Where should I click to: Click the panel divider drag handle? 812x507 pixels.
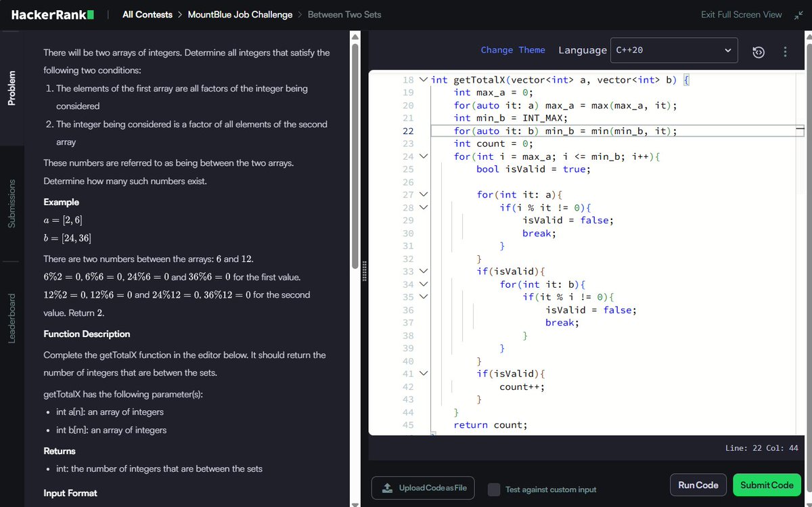tap(364, 271)
